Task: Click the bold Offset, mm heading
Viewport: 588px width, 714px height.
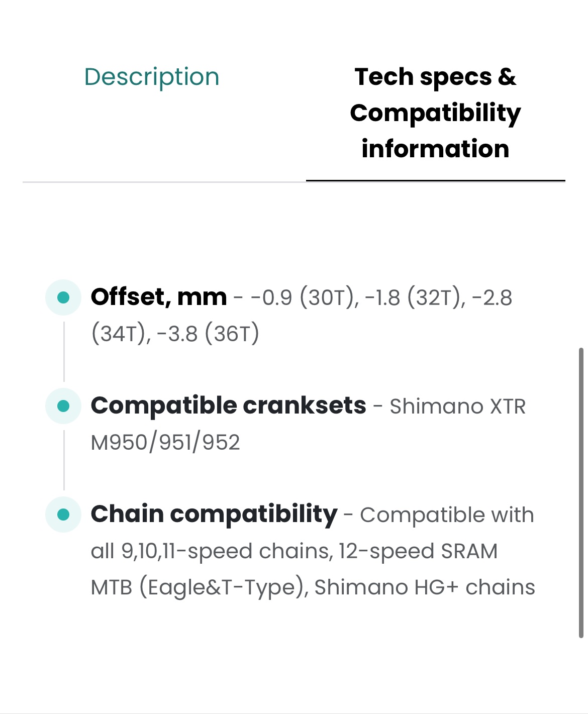Action: click(x=159, y=297)
